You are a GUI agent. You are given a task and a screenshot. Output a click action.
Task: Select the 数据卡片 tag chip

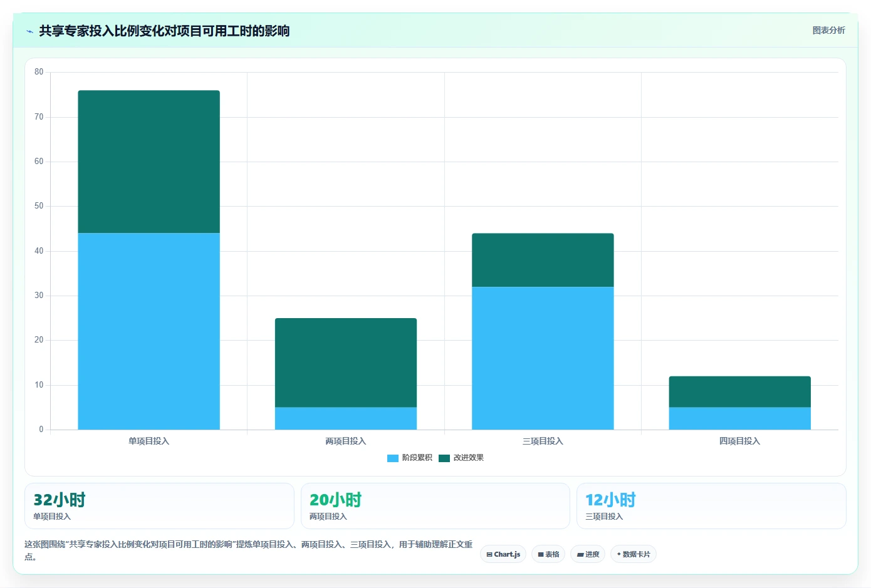(634, 554)
